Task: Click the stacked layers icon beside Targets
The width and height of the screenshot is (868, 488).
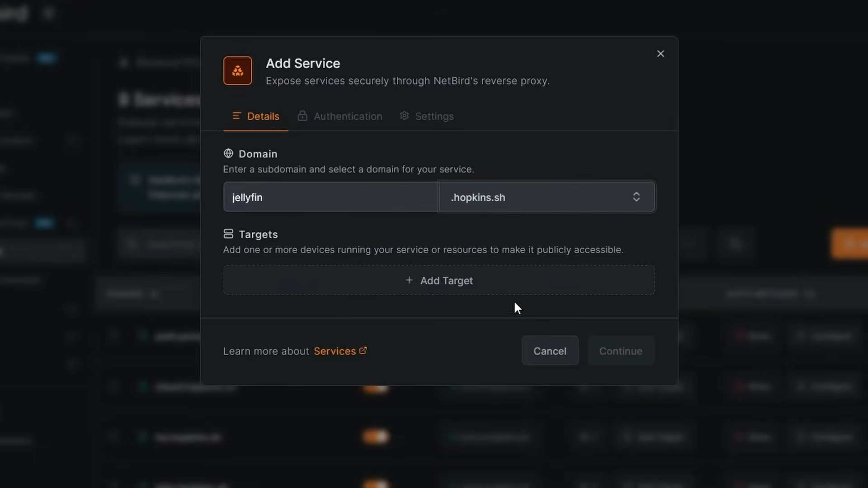Action: tap(228, 234)
